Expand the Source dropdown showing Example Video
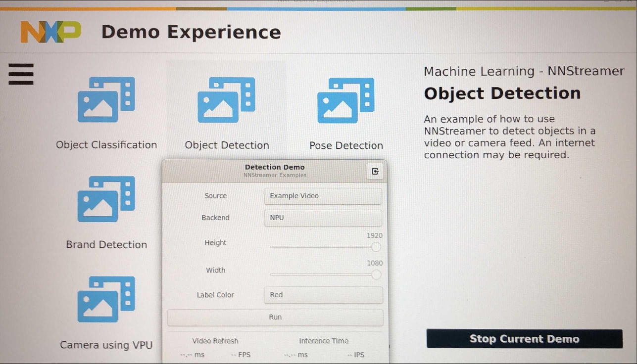Image resolution: width=637 pixels, height=364 pixels. click(x=323, y=196)
